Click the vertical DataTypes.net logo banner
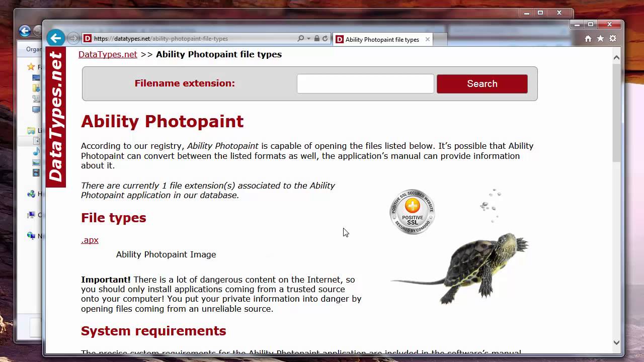This screenshot has height=362, width=644. (56, 117)
